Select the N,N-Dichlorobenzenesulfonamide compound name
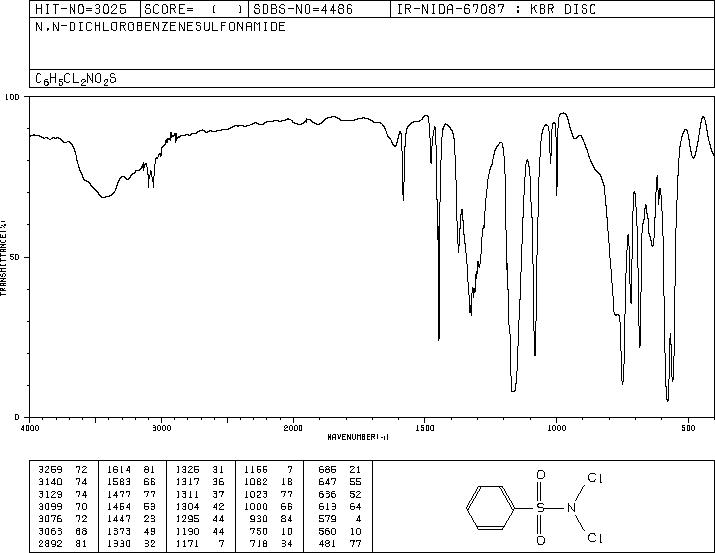715x553 pixels. 160,26
